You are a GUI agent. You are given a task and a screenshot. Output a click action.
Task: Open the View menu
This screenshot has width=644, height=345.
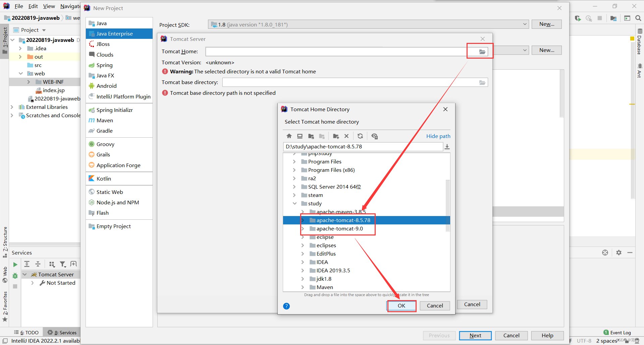(x=49, y=6)
